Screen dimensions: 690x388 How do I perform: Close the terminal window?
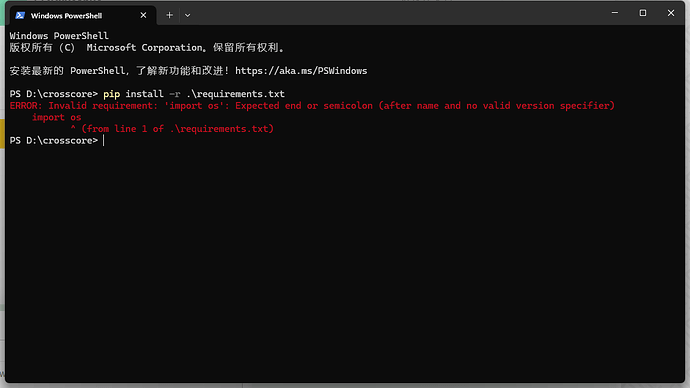pyautogui.click(x=671, y=13)
